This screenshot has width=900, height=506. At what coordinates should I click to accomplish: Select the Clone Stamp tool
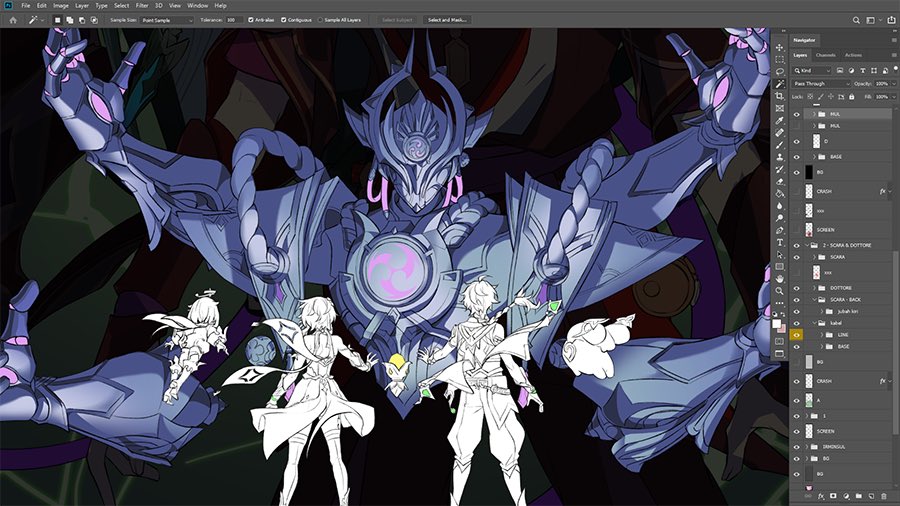tap(779, 157)
